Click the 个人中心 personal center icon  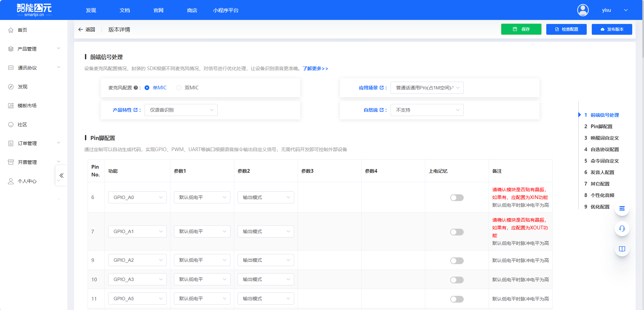click(x=10, y=181)
